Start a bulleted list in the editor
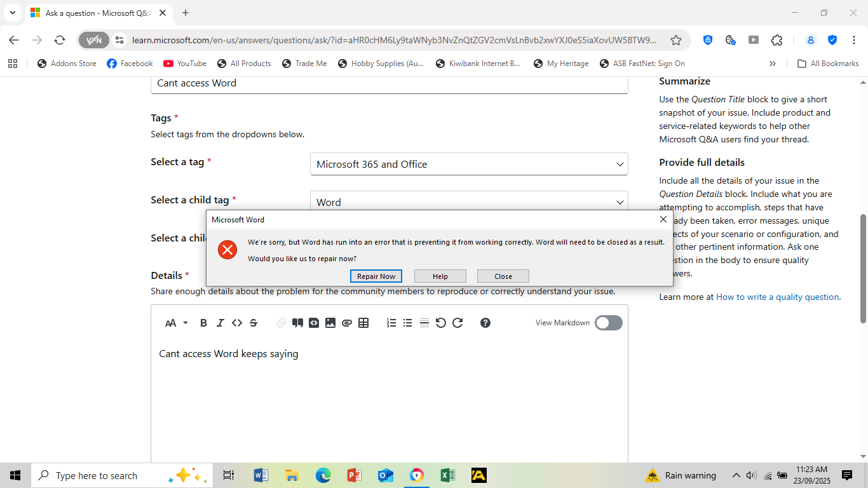Viewport: 868px width, 488px height. point(408,323)
